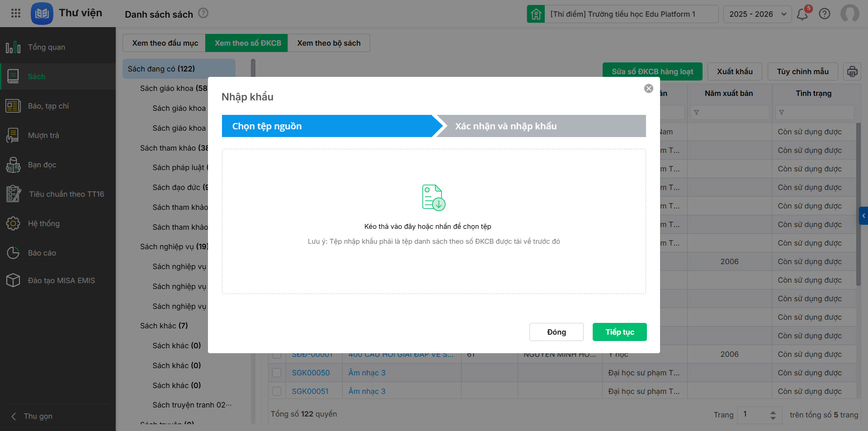The height and width of the screenshot is (431, 868).
Task: Click the page number stepper arrows
Action: pos(773,415)
